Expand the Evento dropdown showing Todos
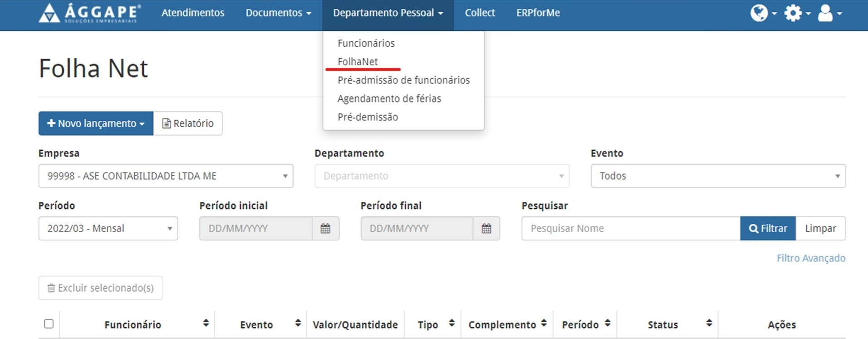Image resolution: width=868 pixels, height=339 pixels. coord(718,176)
